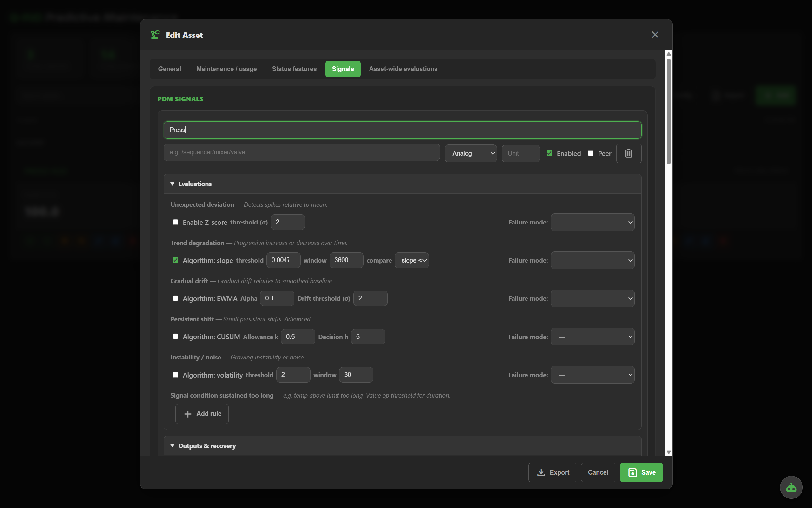Open Failure mode dropdown for Unexpected deviation
The height and width of the screenshot is (508, 812).
593,222
